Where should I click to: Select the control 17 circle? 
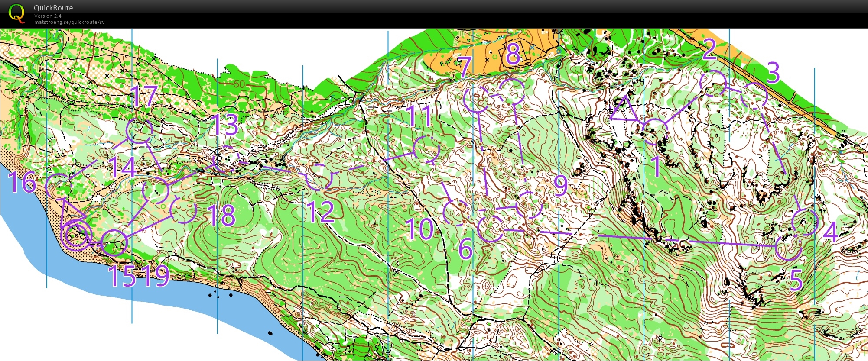140,130
